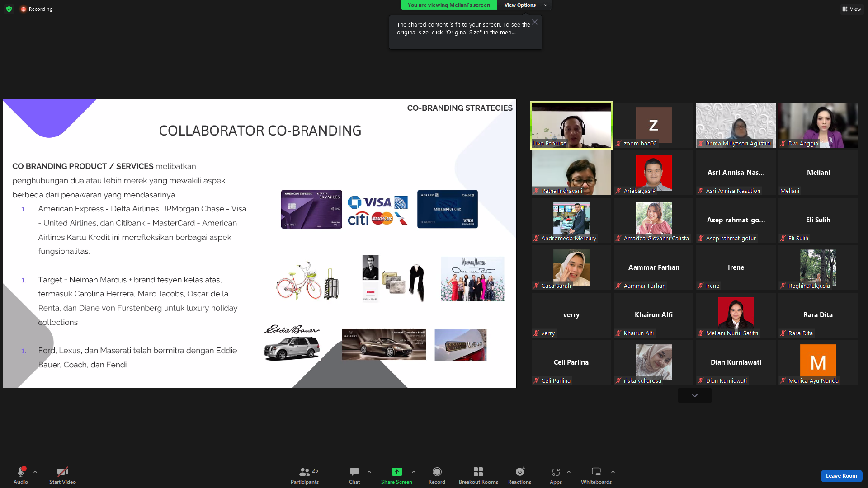Select Rara Dita's participant tile

click(818, 315)
